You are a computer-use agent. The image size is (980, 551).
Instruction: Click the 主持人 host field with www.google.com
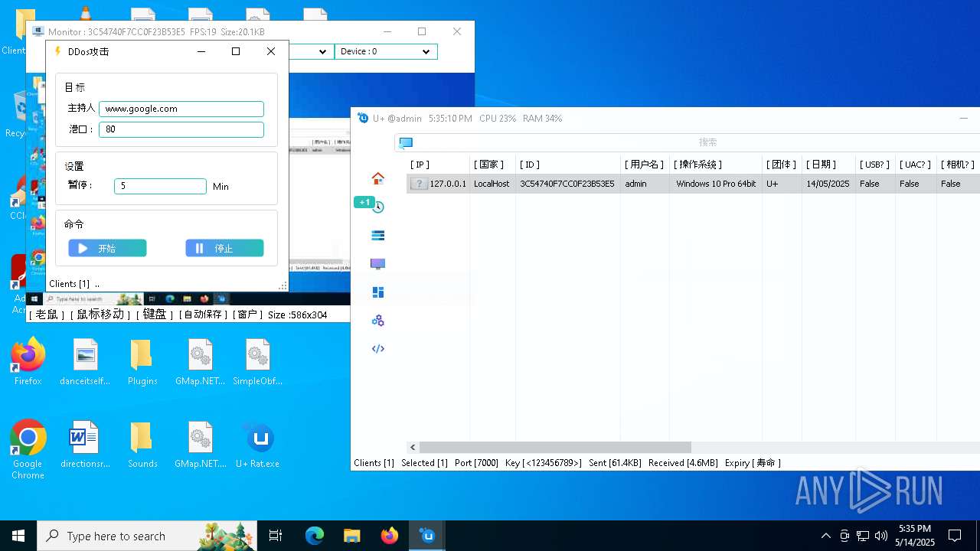[x=181, y=109]
